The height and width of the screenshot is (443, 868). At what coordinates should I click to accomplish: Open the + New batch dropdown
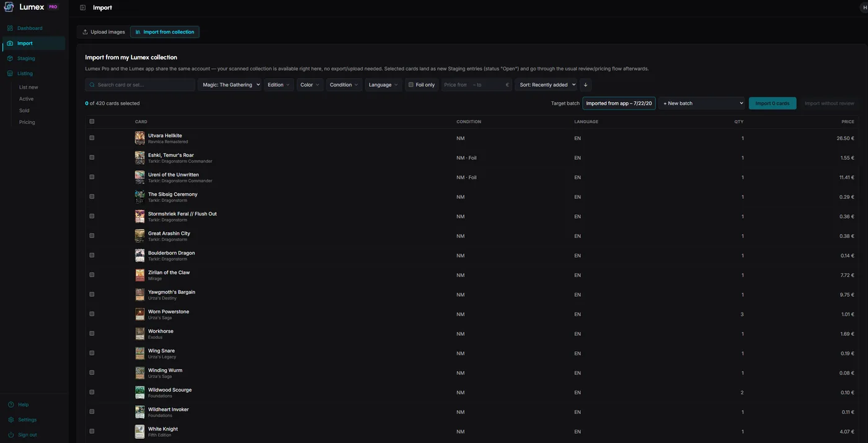(702, 103)
